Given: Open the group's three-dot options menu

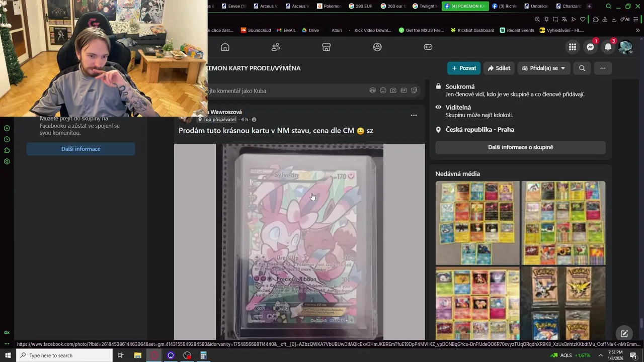Looking at the screenshot, I should point(603,68).
